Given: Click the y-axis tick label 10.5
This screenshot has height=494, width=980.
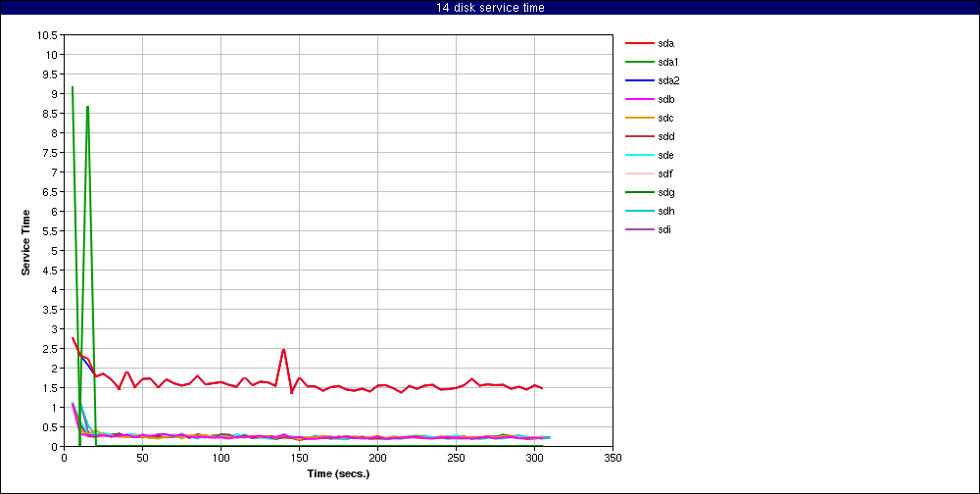Looking at the screenshot, I should pyautogui.click(x=48, y=35).
